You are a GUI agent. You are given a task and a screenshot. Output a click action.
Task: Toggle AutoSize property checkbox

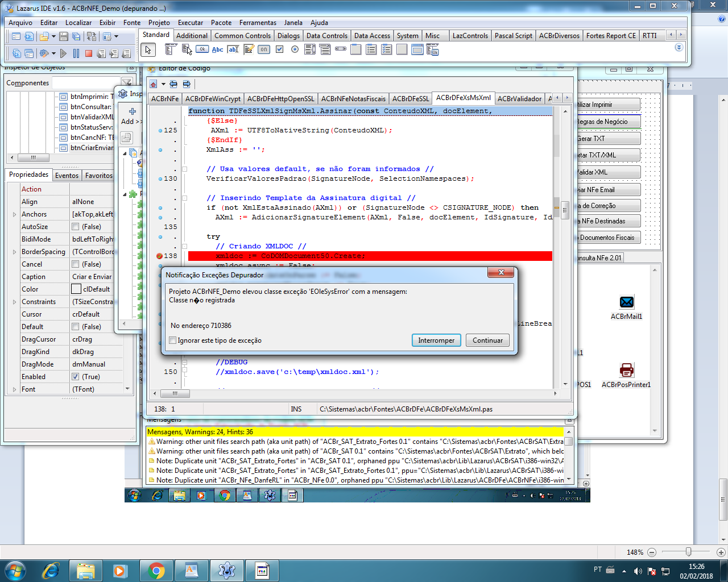(75, 227)
